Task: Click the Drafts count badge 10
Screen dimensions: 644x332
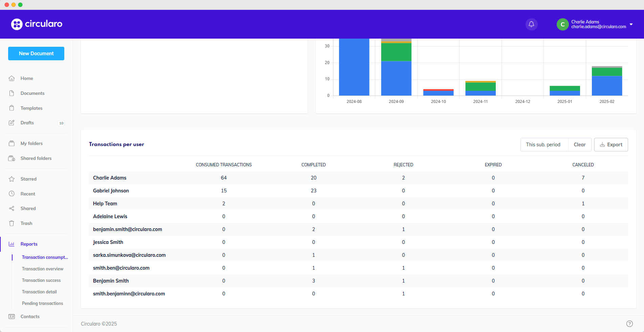Action: (61, 123)
